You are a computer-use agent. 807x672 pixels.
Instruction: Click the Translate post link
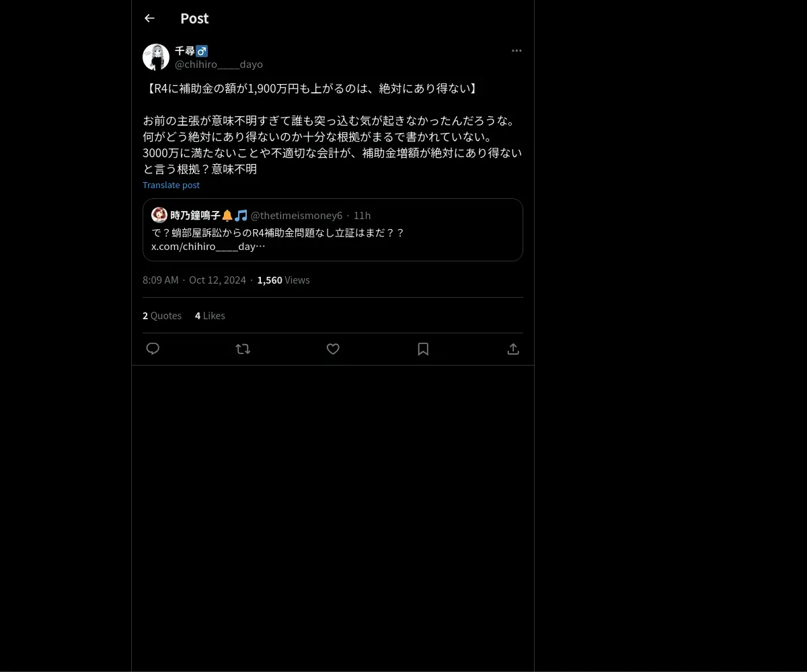tap(171, 185)
